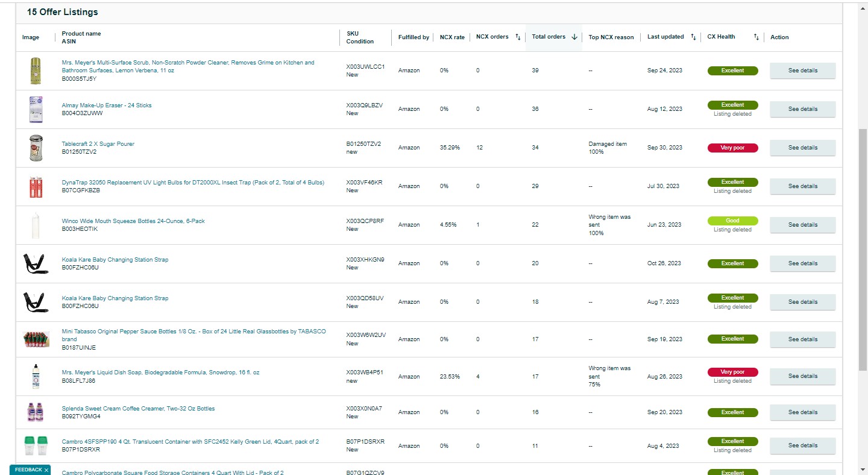The height and width of the screenshot is (475, 868).
Task: Sort listings by Last updated
Action: 693,37
